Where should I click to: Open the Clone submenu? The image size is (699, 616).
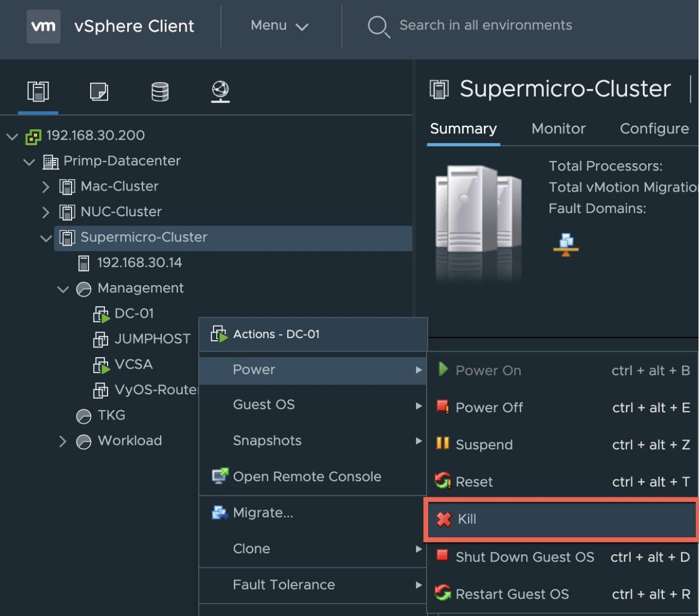(312, 549)
